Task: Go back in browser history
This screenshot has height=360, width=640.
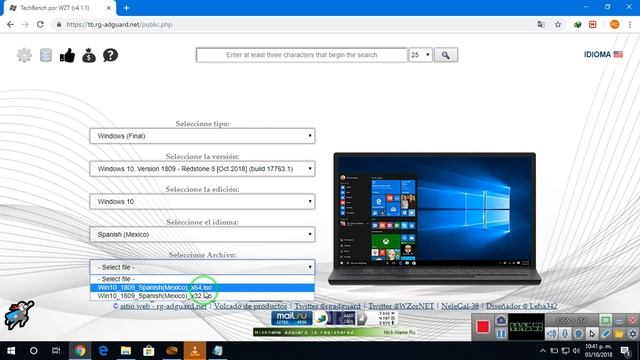Action: click(x=10, y=24)
